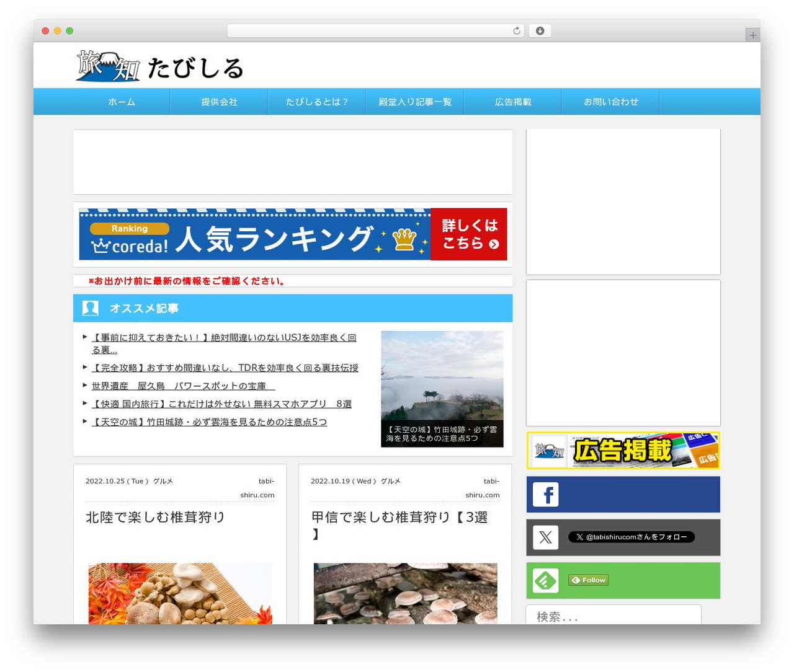Go to お問い合わせ in the navigation bar
Screen dimensions: 794x672
[611, 102]
